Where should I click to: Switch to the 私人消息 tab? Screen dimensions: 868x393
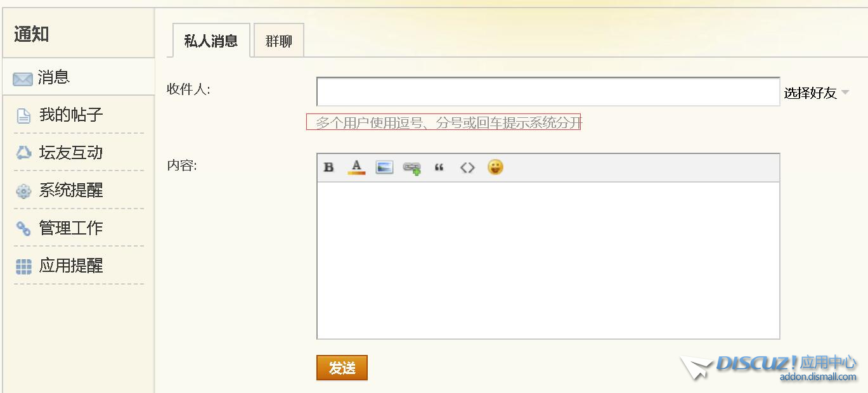[211, 41]
